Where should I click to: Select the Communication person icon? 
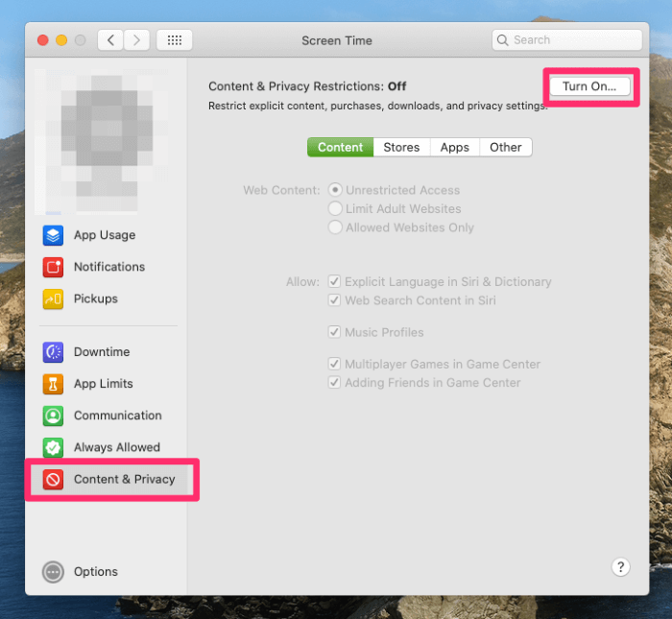pyautogui.click(x=54, y=416)
